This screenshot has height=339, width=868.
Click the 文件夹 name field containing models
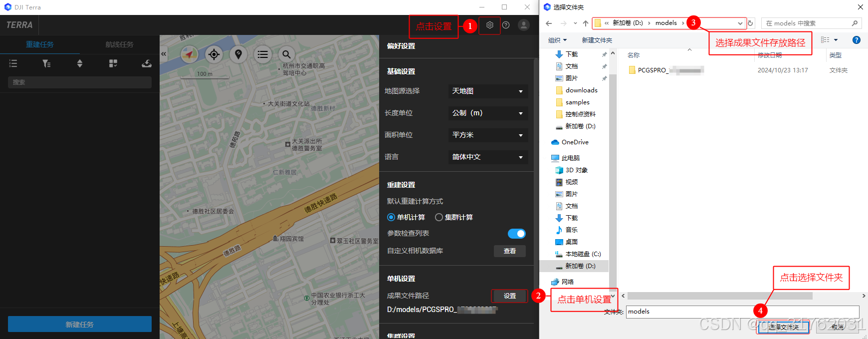[x=743, y=312]
